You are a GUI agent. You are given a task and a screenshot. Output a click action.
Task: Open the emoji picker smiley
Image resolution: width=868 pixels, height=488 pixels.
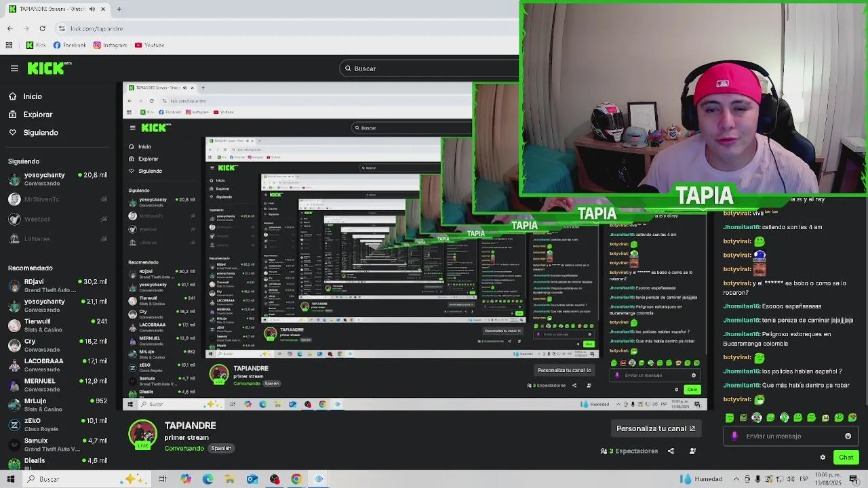[848, 436]
